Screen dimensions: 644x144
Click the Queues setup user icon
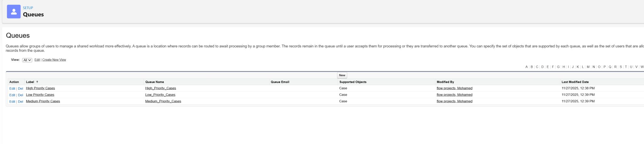pos(14,12)
